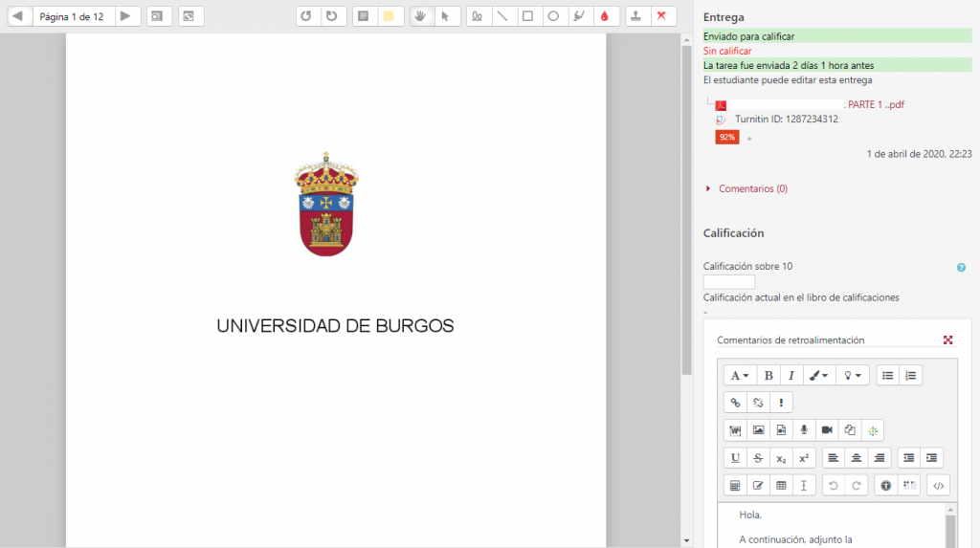
Task: Click the 'Calificación sobre 10' input box
Action: 728,282
